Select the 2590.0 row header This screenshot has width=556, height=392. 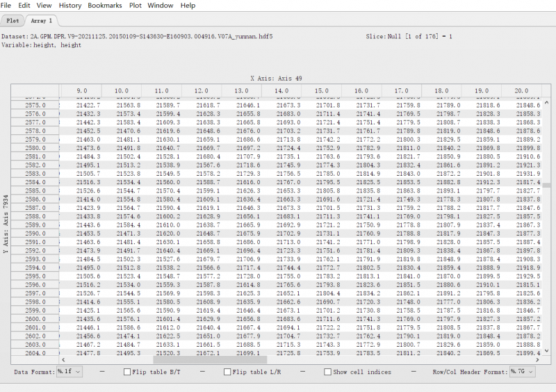coord(35,234)
